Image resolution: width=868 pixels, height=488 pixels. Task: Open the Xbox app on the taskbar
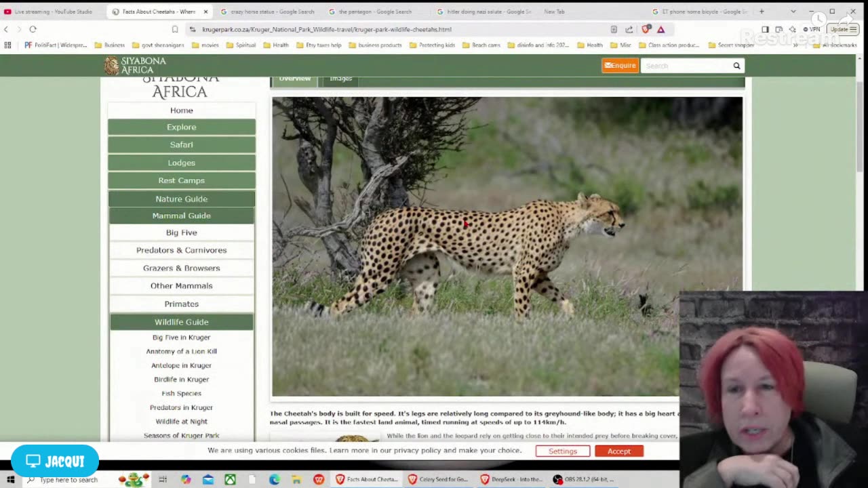pyautogui.click(x=231, y=480)
